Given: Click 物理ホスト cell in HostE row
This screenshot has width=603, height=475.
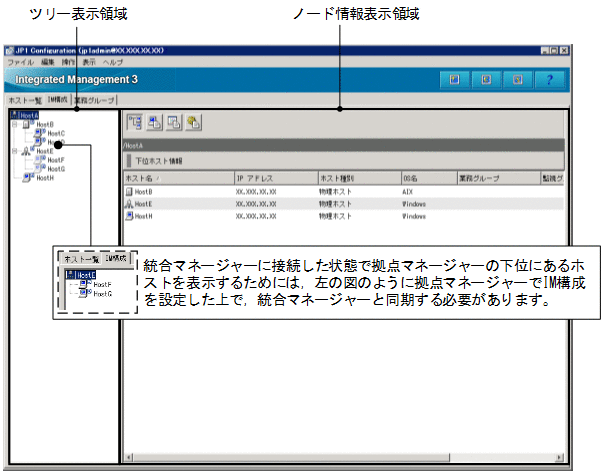Looking at the screenshot, I should click(335, 204).
